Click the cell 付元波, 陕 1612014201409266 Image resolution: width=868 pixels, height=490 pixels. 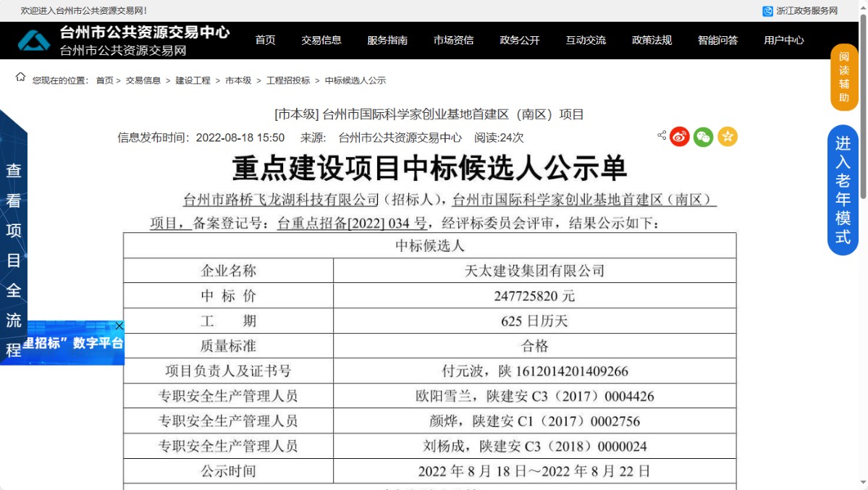pos(535,371)
